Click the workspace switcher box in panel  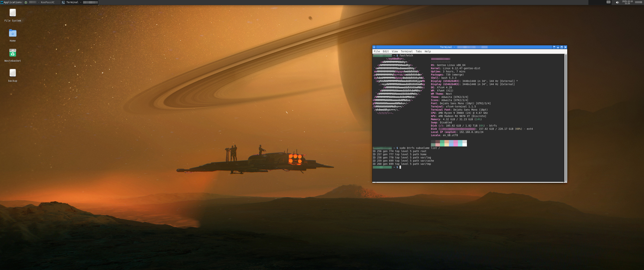coord(608,2)
